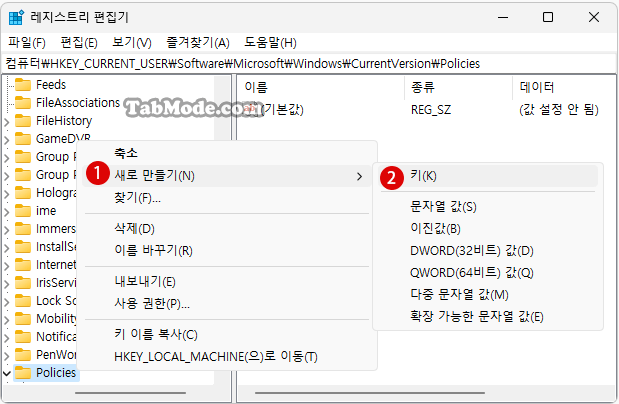Viewport: 619px width, 404px height.
Task: Click the tree pane horizontal scrollbar
Action: (130, 393)
